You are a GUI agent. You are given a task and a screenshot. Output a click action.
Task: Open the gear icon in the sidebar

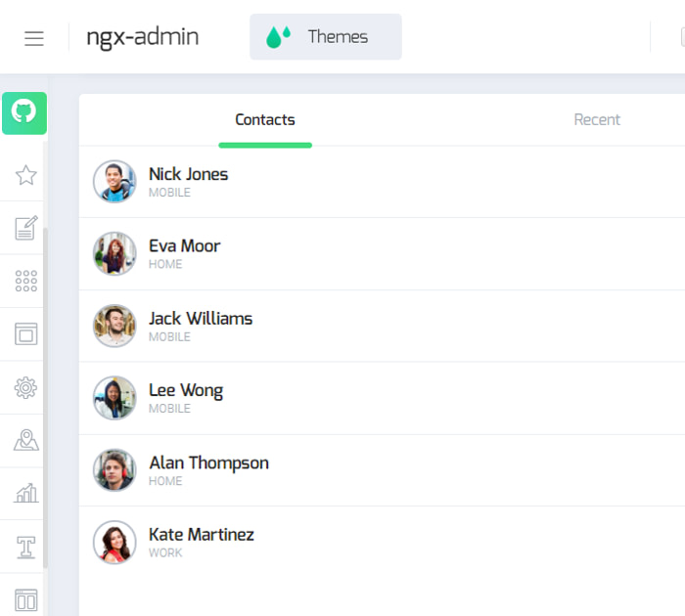click(25, 388)
